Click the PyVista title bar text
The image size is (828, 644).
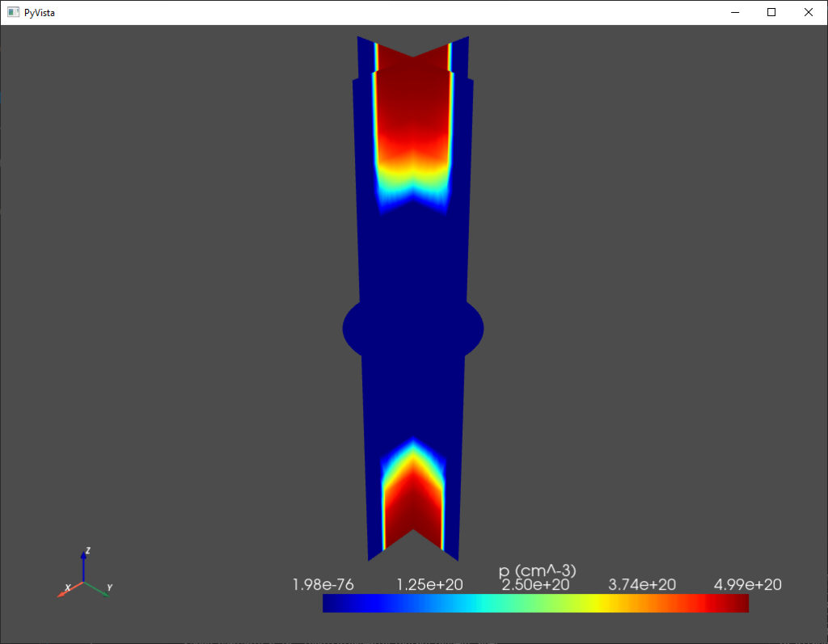click(40, 12)
